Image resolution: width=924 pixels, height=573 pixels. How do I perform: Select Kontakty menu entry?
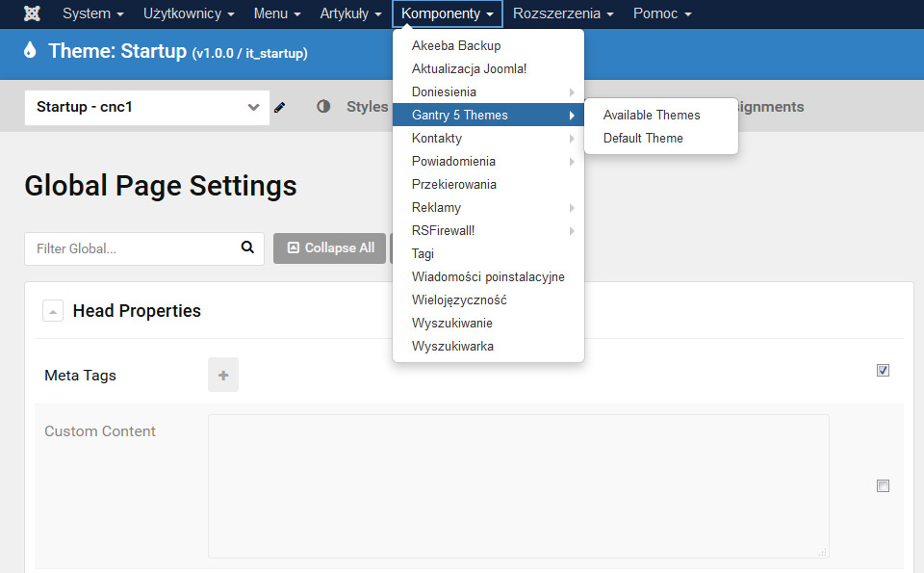488,138
